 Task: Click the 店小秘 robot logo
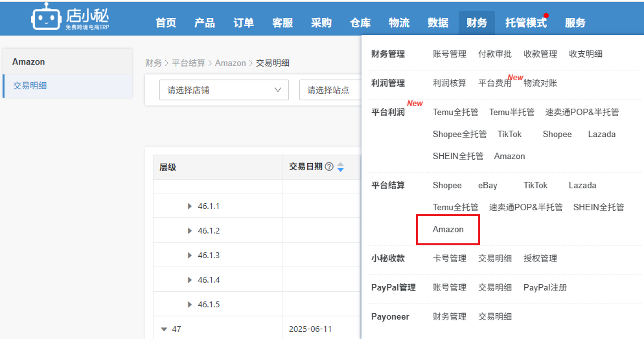[70, 16]
